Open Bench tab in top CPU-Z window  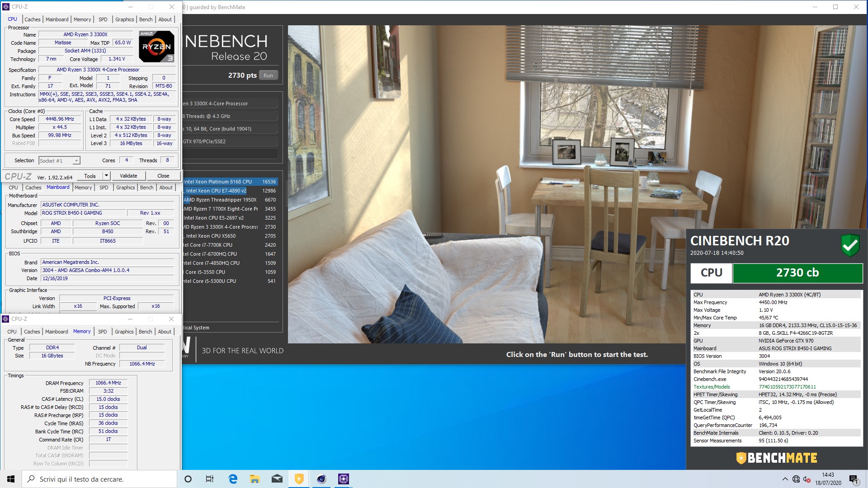[146, 19]
